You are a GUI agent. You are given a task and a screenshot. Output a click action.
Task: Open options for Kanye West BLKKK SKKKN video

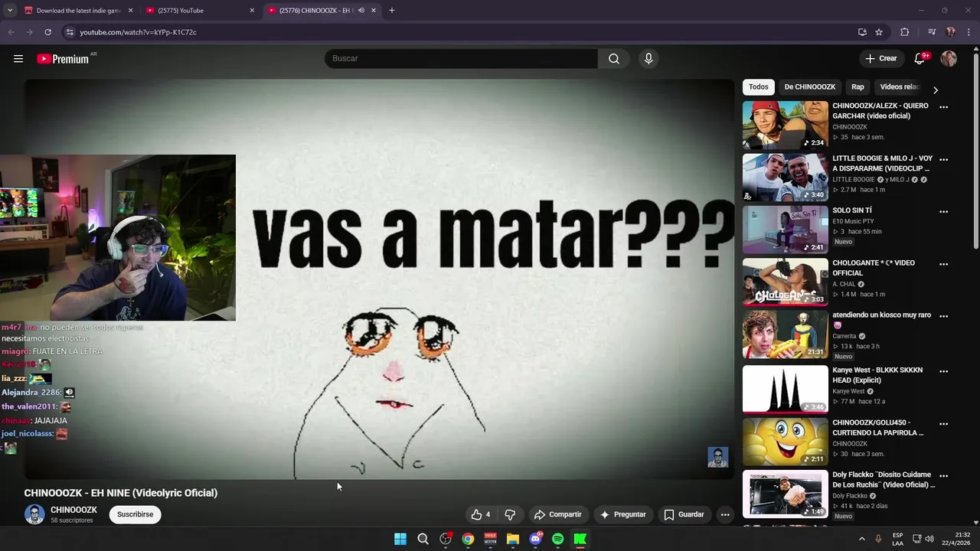[943, 370]
